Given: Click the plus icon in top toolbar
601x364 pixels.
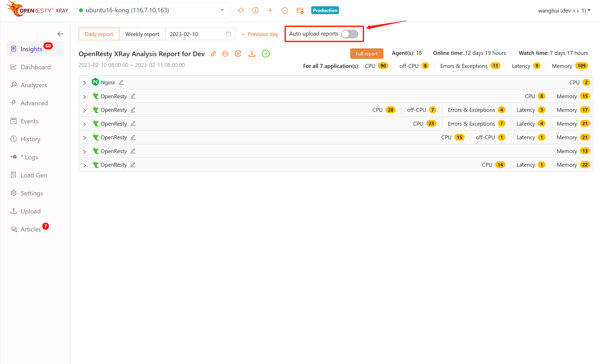Looking at the screenshot, I should [270, 10].
